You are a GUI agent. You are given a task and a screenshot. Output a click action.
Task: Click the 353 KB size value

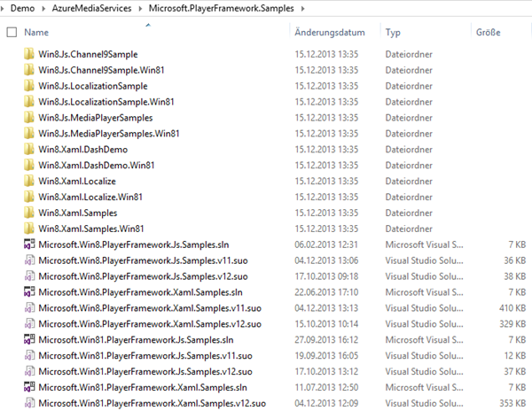pos(512,403)
